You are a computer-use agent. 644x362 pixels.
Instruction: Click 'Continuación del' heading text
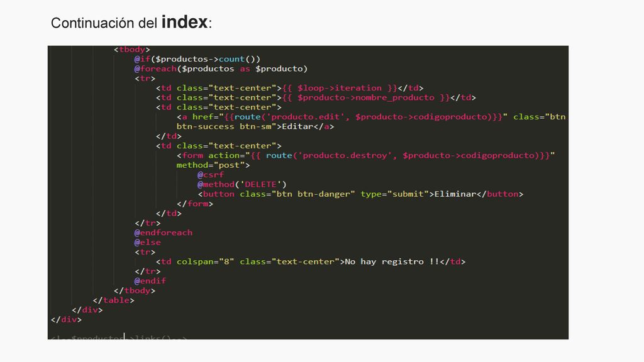pyautogui.click(x=104, y=23)
